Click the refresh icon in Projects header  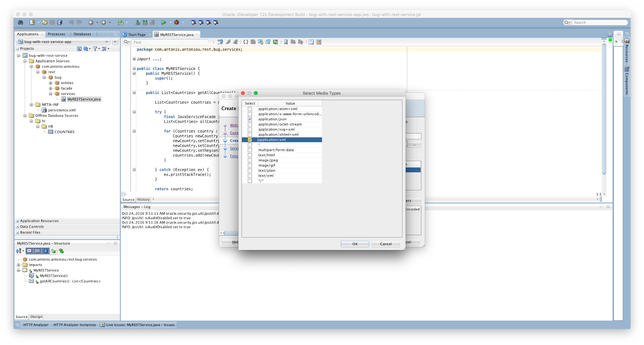(86, 49)
